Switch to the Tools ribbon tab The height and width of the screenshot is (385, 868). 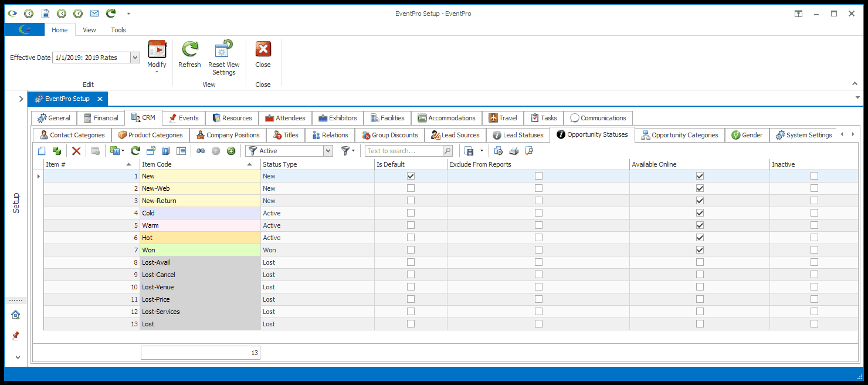point(118,30)
